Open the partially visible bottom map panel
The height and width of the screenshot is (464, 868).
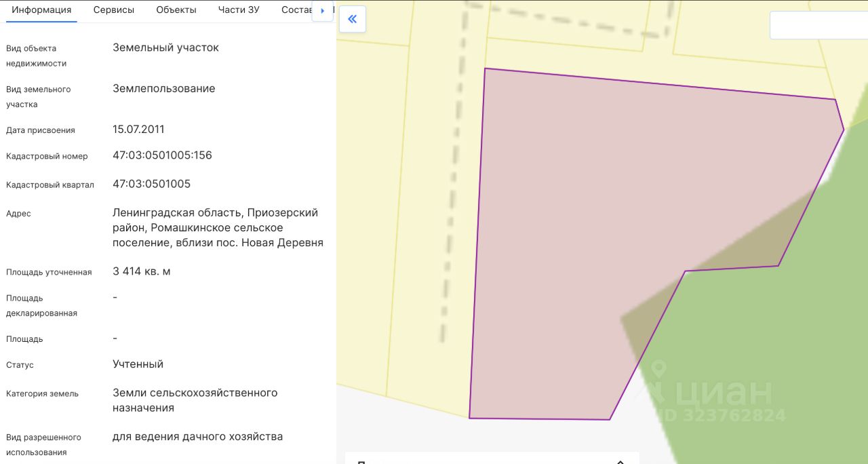point(492,458)
